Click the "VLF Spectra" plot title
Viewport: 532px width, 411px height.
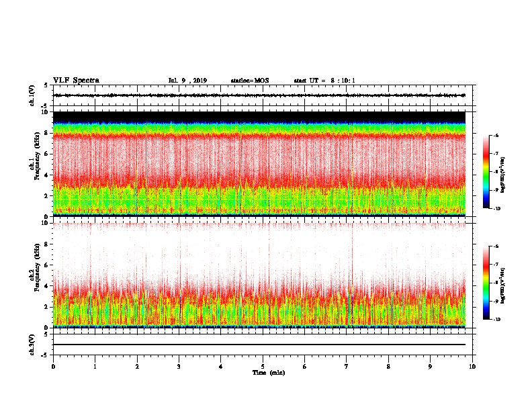pos(76,81)
